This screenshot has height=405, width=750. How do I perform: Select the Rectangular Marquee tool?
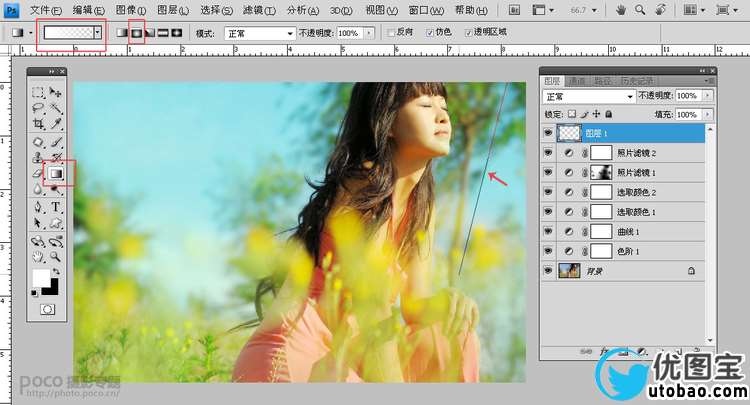click(38, 92)
